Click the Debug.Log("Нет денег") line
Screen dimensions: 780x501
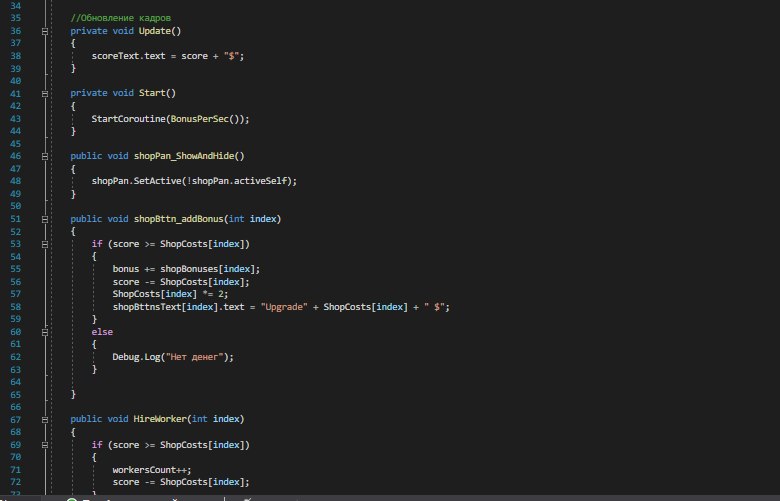[173, 357]
